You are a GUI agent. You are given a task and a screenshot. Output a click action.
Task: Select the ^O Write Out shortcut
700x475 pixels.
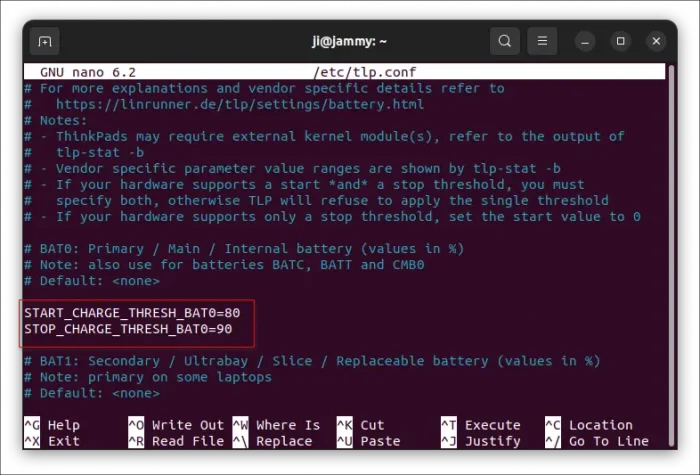tap(176, 425)
